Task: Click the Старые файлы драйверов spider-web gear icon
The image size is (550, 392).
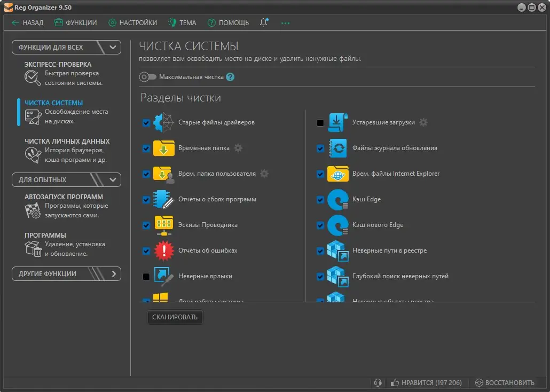Action: 164,122
